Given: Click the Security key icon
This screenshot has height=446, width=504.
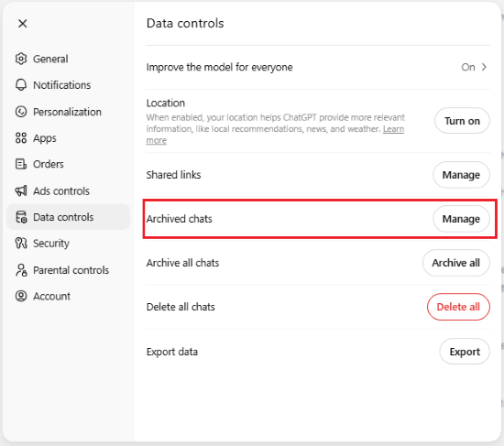Looking at the screenshot, I should [21, 244].
